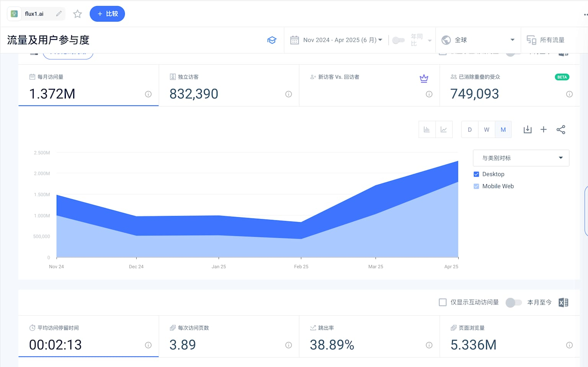Click the + 比较 compare button
The width and height of the screenshot is (588, 367).
point(107,14)
